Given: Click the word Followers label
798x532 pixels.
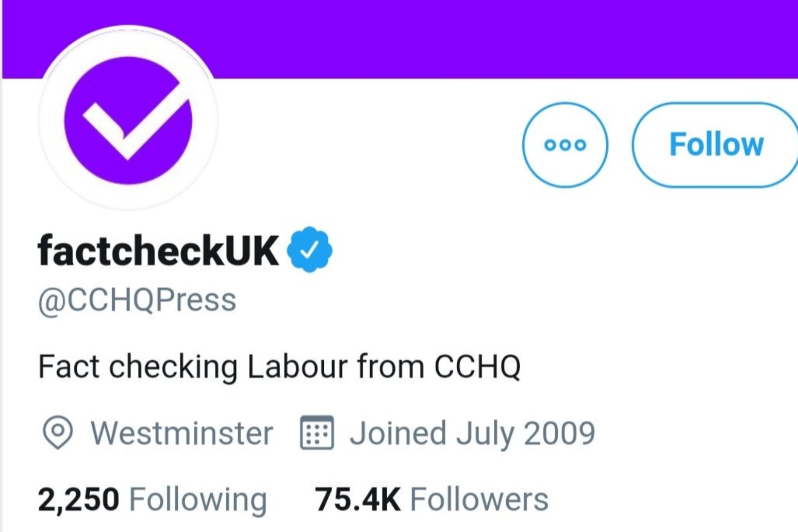Looking at the screenshot, I should tap(479, 499).
